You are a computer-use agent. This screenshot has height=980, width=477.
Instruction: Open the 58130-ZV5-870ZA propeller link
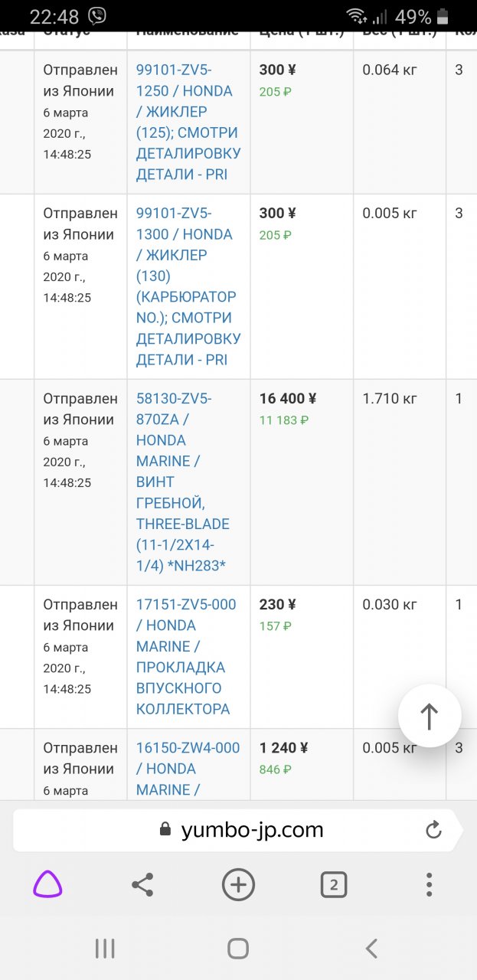[182, 482]
